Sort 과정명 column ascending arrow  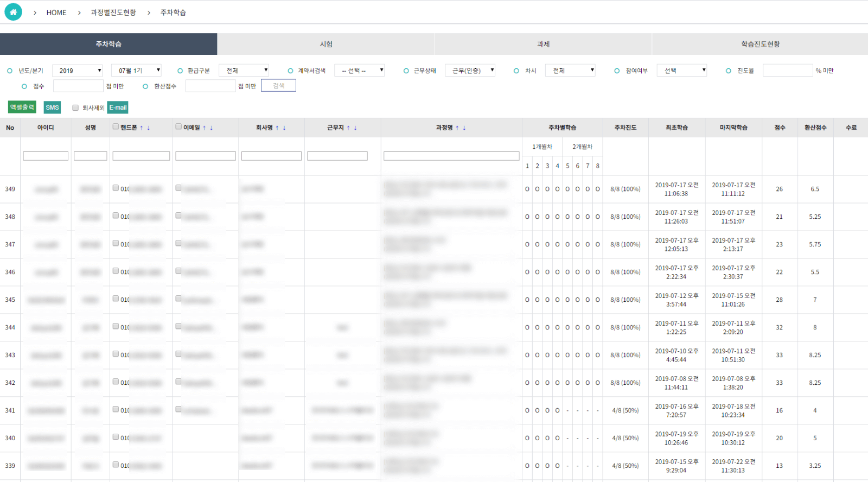457,128
